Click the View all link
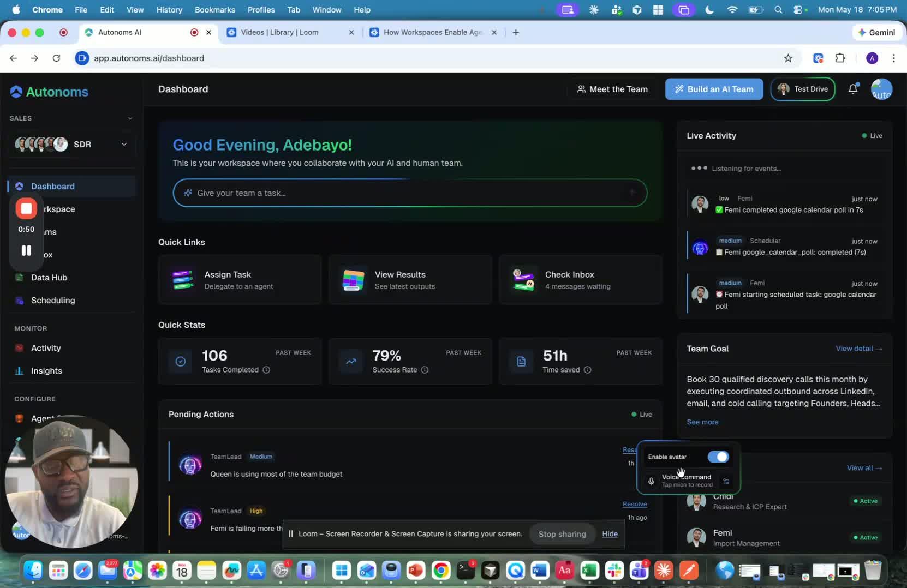Viewport: 907px width, 588px height. (864, 468)
